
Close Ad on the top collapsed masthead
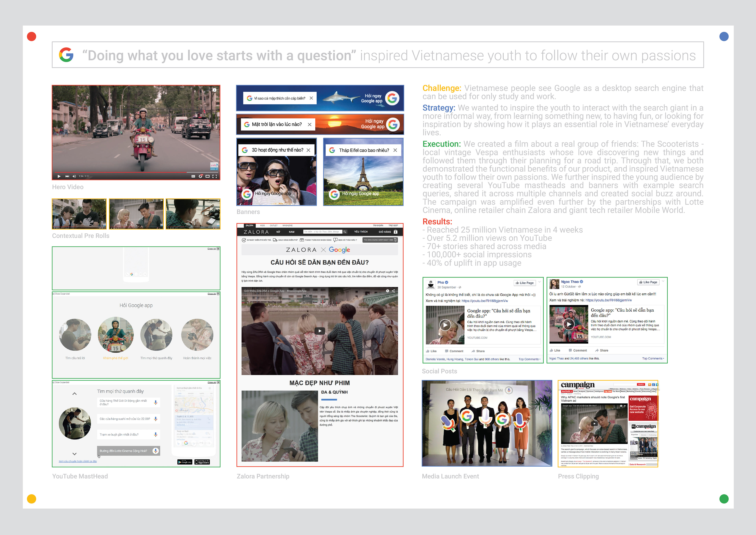tap(213, 248)
